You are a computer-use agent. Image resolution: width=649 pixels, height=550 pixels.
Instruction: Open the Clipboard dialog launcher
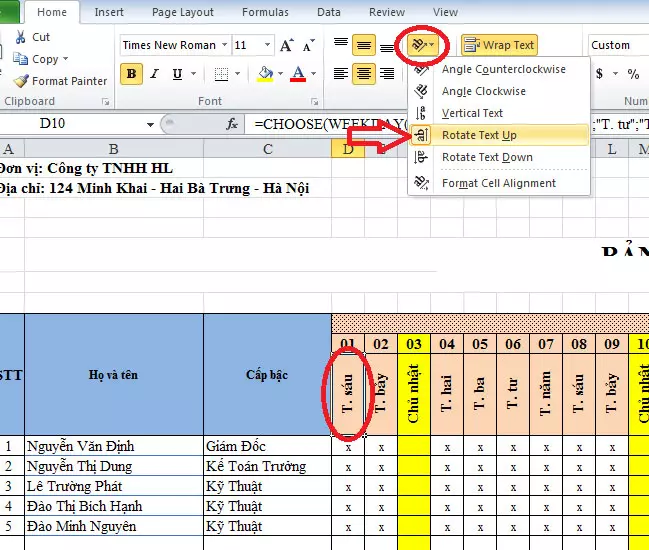click(106, 101)
